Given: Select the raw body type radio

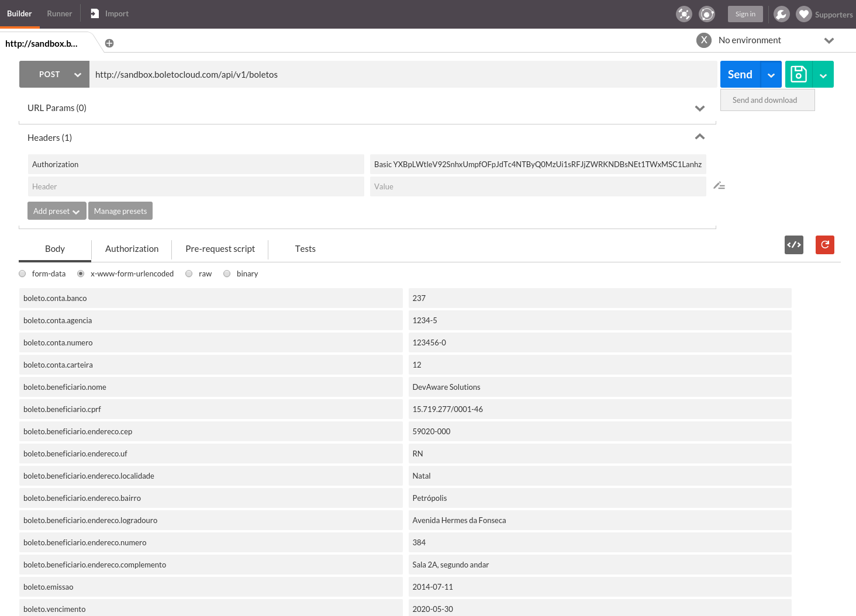Looking at the screenshot, I should coord(189,274).
